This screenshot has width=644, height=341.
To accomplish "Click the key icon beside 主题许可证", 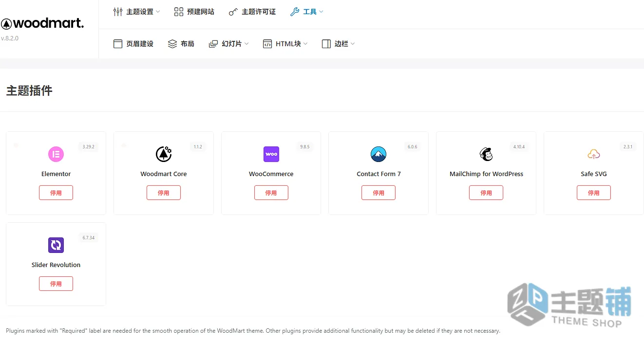I will [x=233, y=12].
